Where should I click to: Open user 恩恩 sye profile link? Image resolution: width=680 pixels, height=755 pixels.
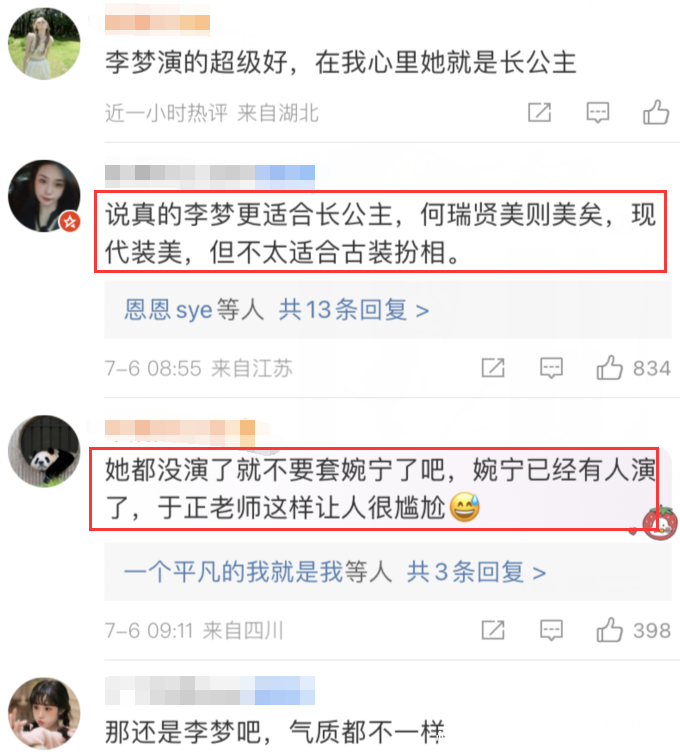[168, 309]
